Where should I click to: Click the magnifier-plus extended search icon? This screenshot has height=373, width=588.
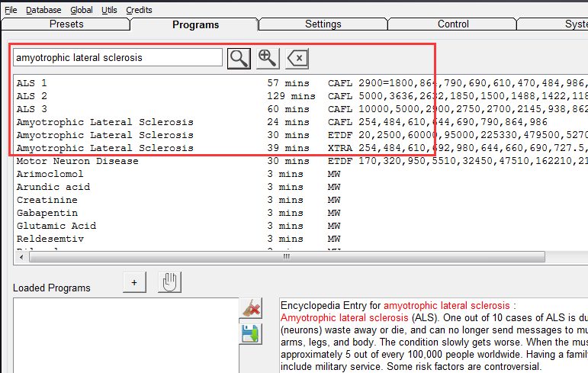coord(268,58)
